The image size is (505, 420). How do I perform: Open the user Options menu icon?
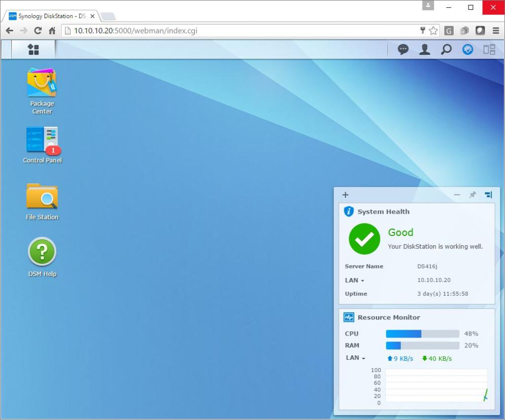click(425, 49)
